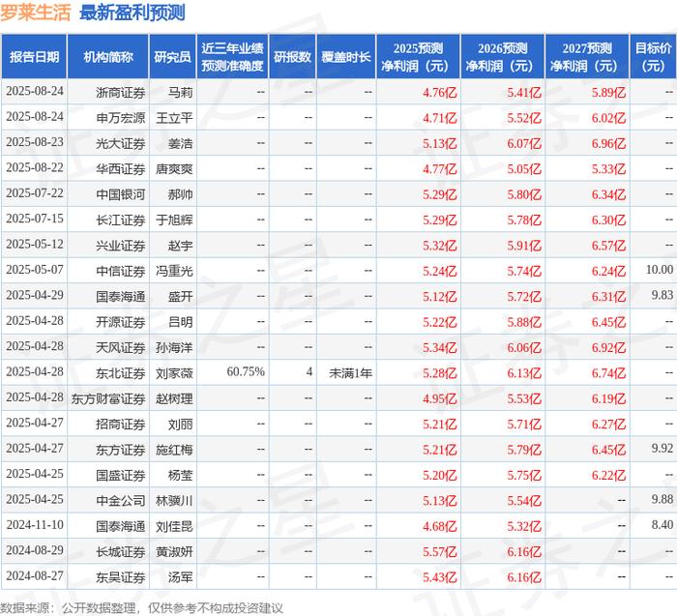Click target price 9.83
Image resolution: width=677 pixels, height=616 pixels.
point(662,295)
